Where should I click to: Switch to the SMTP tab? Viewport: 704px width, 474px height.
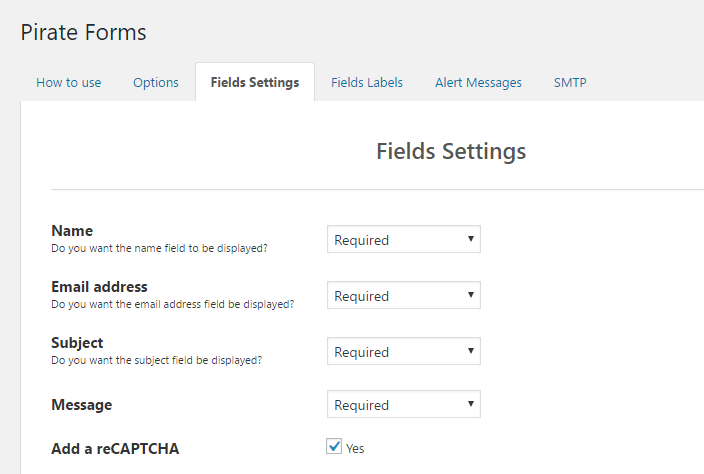point(570,82)
